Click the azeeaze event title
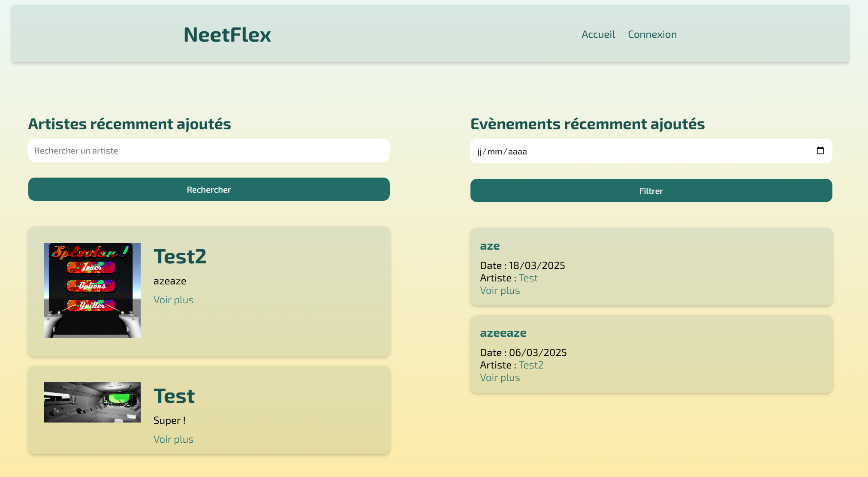 tap(503, 333)
